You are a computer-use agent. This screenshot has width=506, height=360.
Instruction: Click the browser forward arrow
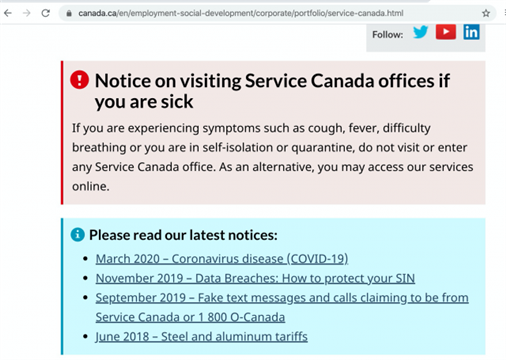pos(27,13)
